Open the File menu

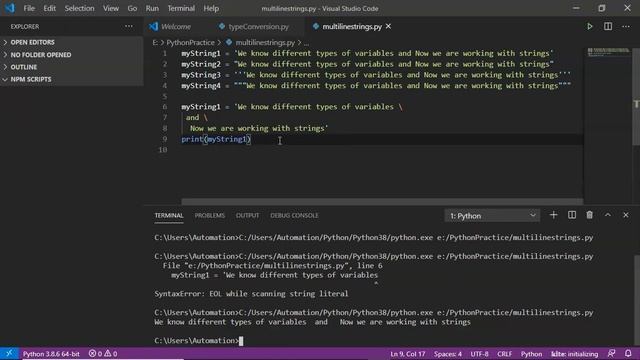[29, 8]
